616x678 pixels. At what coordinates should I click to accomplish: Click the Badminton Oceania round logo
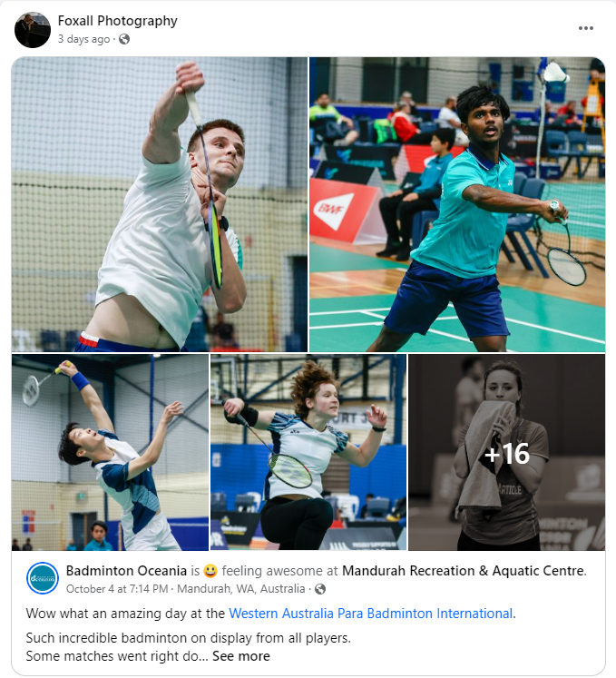pyautogui.click(x=43, y=578)
